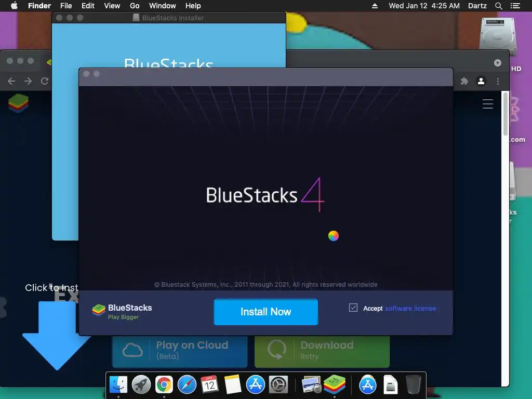Screen dimensions: 532x399
Task: Click the BlueStacks Play Bigger logo
Action: (122, 312)
